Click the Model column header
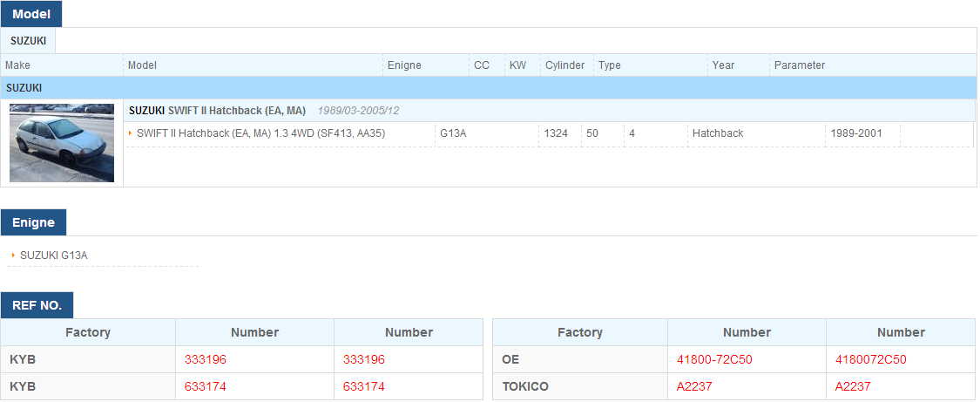This screenshot has height=402, width=980. (142, 65)
